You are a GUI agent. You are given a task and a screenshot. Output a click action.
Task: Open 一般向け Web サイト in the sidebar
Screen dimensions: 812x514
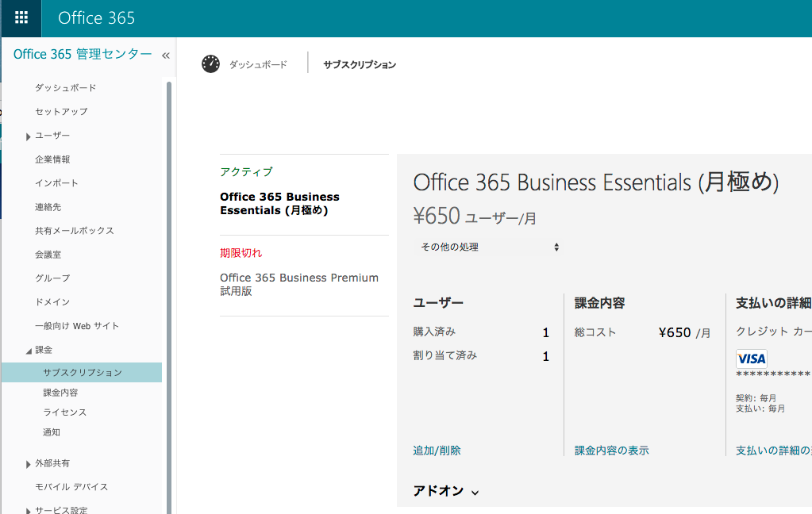pyautogui.click(x=77, y=325)
